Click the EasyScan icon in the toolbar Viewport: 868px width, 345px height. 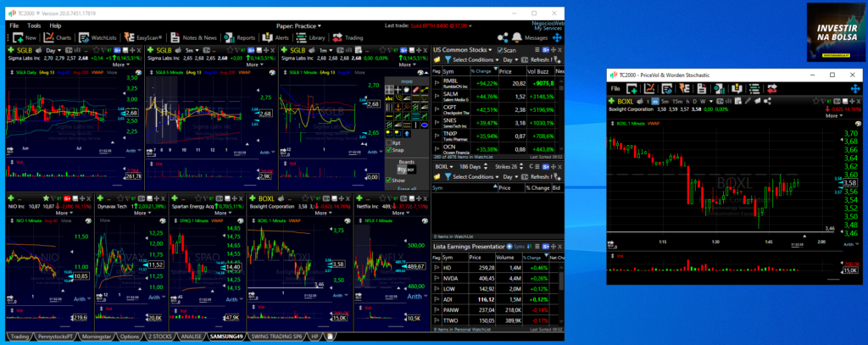point(127,37)
